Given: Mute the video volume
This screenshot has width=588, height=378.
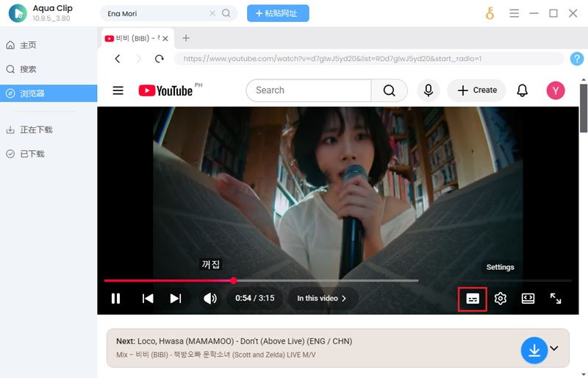Looking at the screenshot, I should 210,299.
